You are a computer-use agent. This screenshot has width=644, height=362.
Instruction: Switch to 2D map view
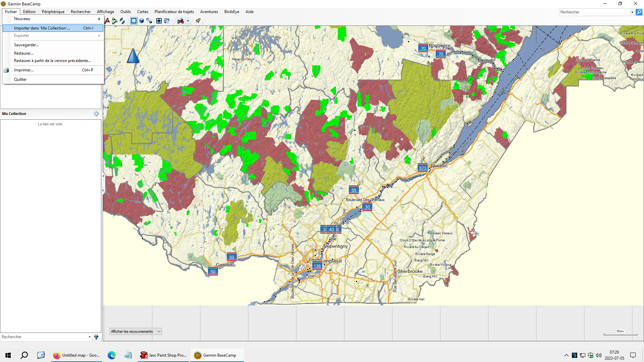[134, 21]
